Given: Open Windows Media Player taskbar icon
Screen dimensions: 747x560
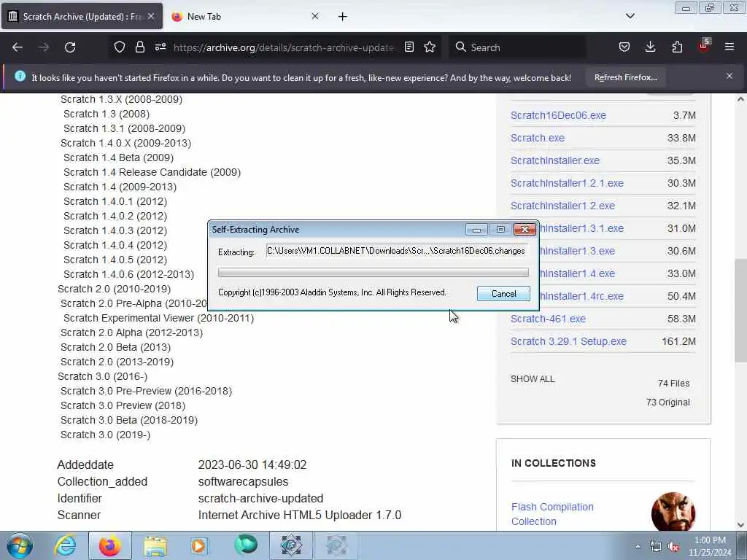Looking at the screenshot, I should 199,545.
